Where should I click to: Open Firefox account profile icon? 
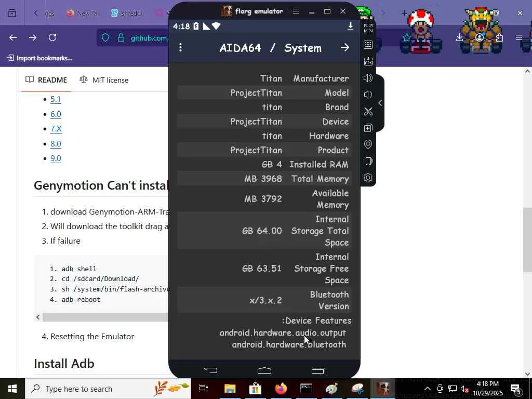[480, 37]
